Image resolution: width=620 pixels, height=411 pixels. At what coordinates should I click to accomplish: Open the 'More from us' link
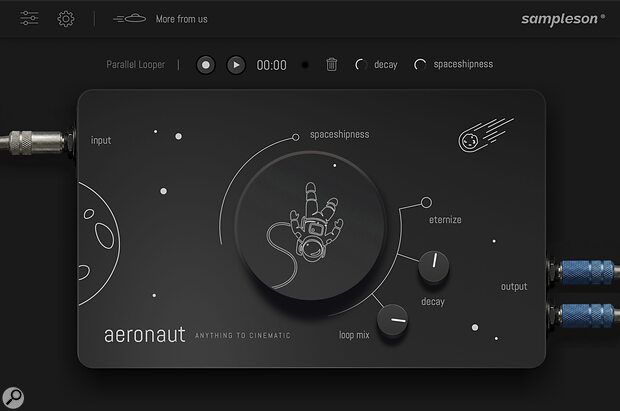pyautogui.click(x=181, y=19)
